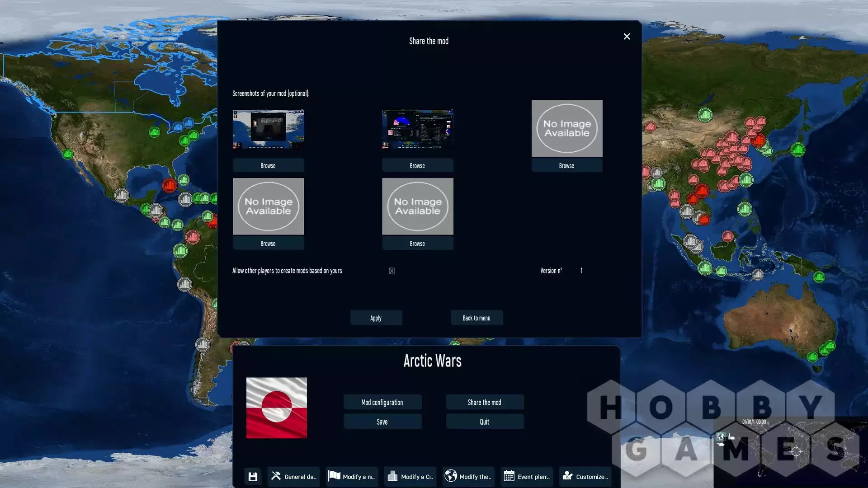Select the Modify a city building icon
The width and height of the screenshot is (868, 488).
pyautogui.click(x=410, y=477)
